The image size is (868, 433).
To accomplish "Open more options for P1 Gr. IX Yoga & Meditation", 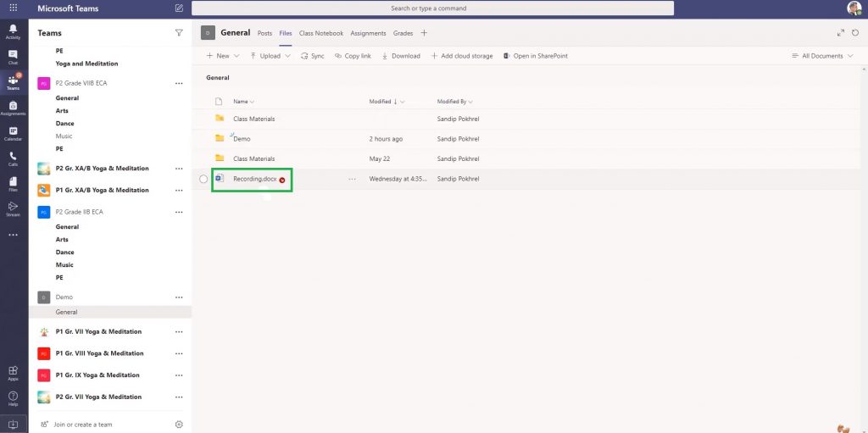I will [x=179, y=375].
